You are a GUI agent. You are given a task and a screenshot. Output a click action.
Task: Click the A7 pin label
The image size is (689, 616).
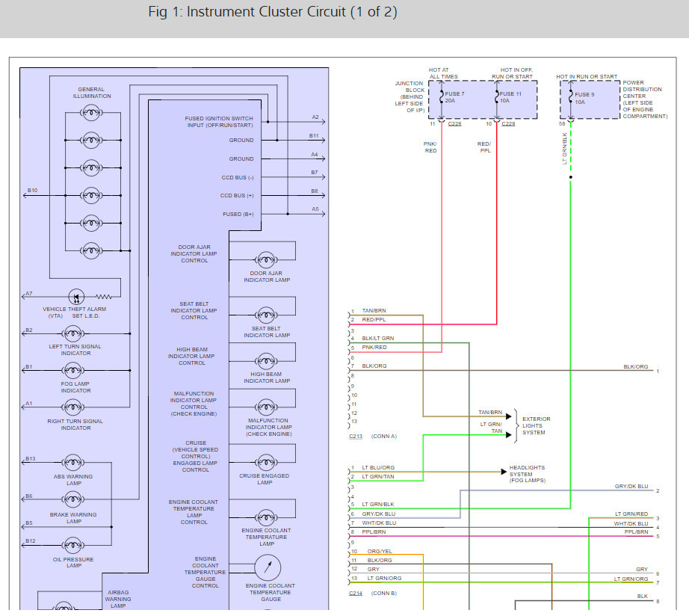(x=29, y=293)
